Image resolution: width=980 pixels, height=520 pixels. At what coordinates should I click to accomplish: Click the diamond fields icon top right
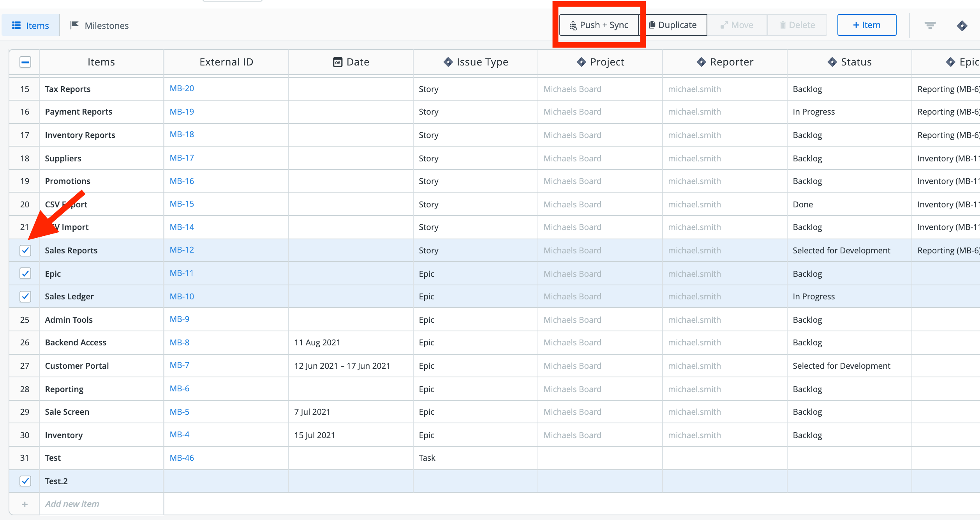point(962,26)
